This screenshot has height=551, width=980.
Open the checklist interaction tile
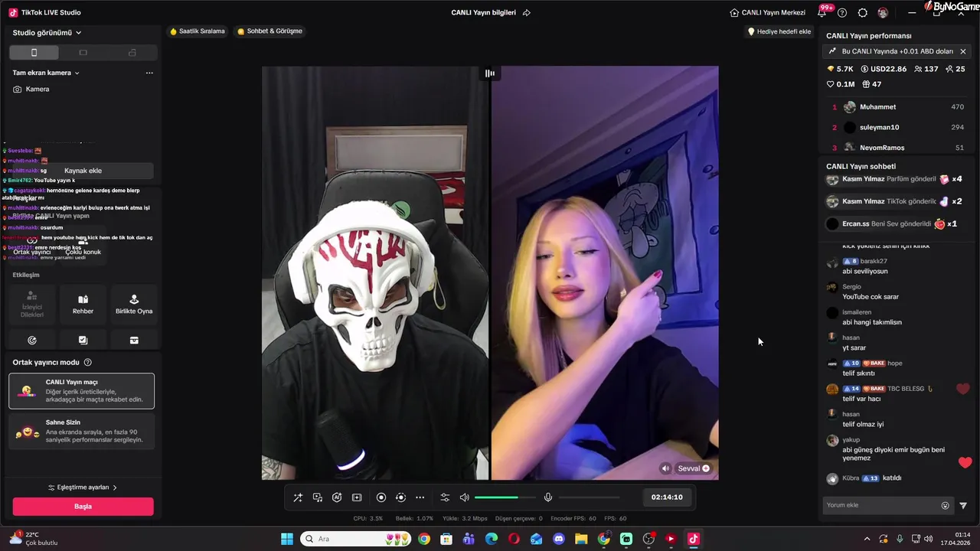[x=83, y=340]
